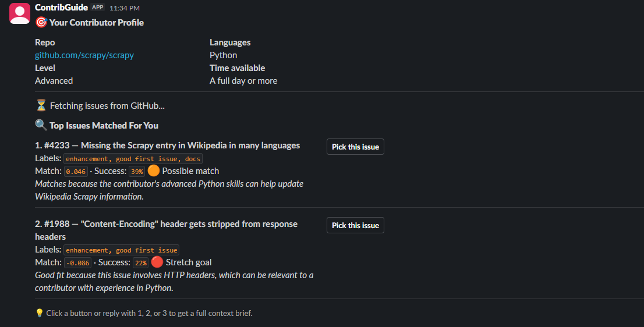This screenshot has width=644, height=327.
Task: Click issue #4233 title text
Action: [167, 145]
